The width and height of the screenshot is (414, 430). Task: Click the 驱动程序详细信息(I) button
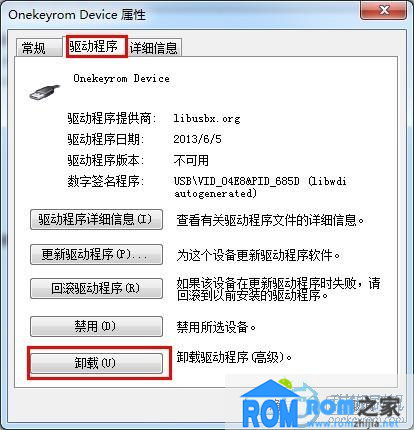(96, 219)
